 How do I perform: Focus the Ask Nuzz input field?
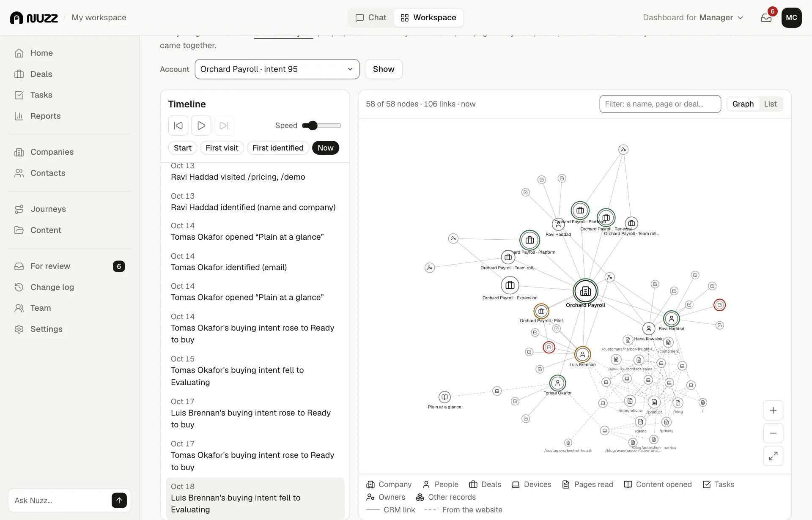click(60, 501)
